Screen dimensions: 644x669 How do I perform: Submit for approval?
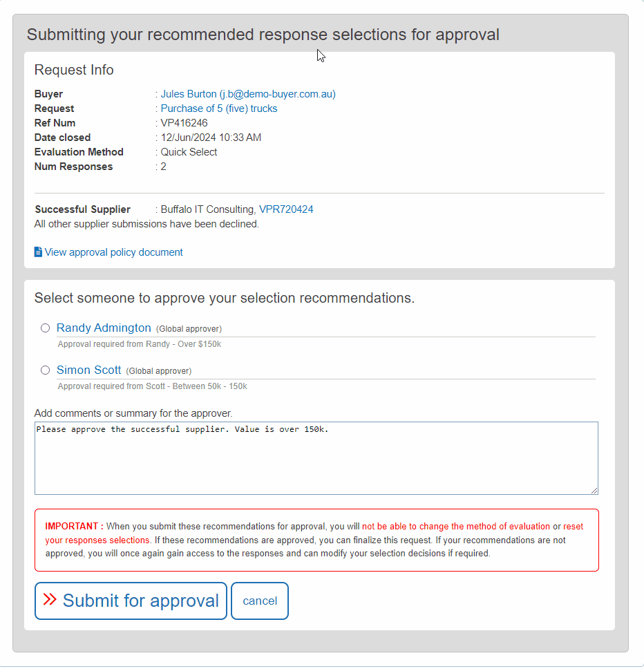pyautogui.click(x=131, y=601)
